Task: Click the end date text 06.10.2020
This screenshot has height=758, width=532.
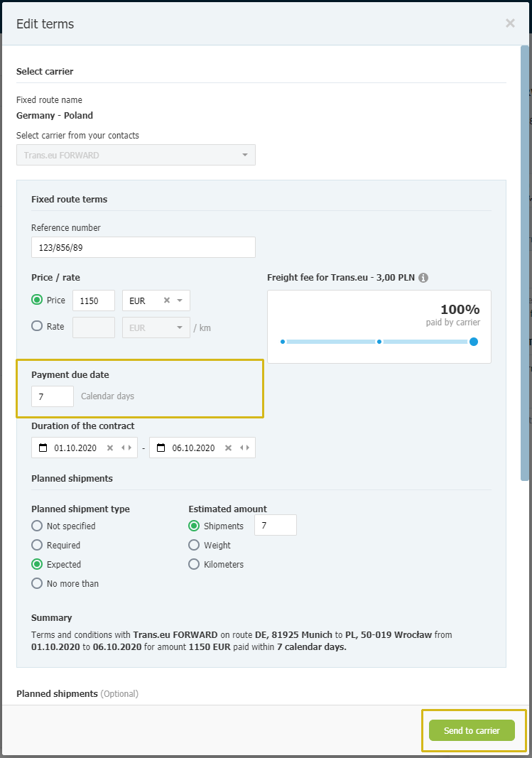Action: click(x=193, y=448)
